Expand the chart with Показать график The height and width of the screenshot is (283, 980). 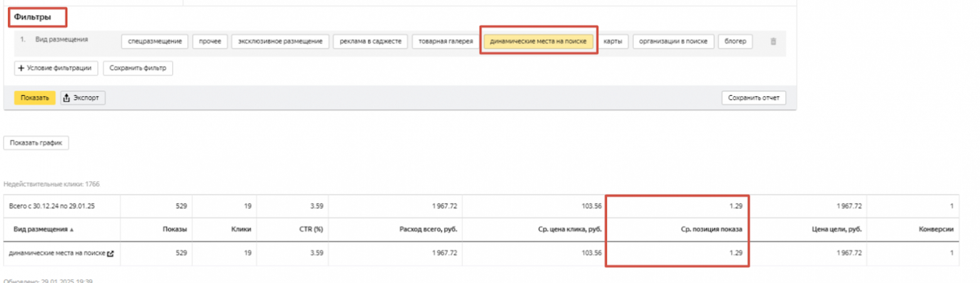pyautogui.click(x=36, y=143)
